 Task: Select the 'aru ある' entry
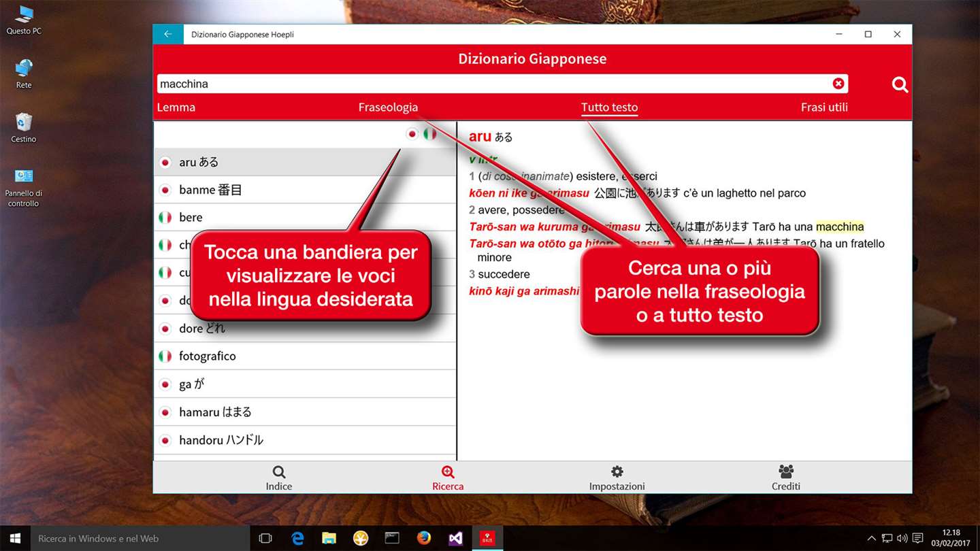305,162
